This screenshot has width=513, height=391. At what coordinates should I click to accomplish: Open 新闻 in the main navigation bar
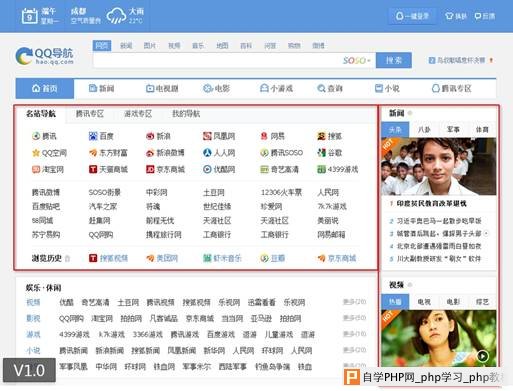(102, 88)
